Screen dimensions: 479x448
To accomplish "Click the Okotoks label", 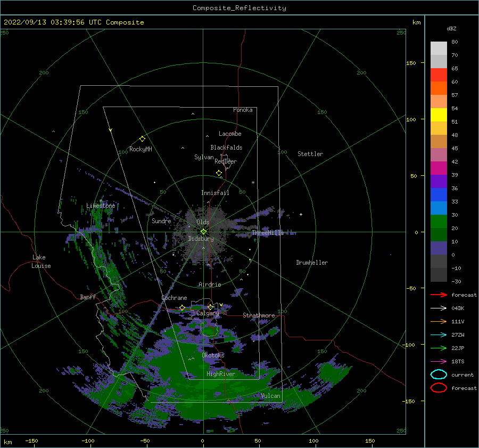I will click(213, 355).
